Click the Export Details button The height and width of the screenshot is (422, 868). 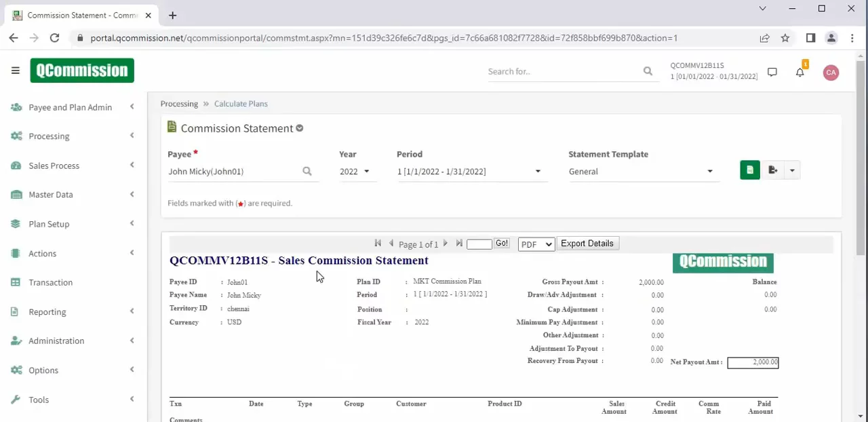click(587, 244)
